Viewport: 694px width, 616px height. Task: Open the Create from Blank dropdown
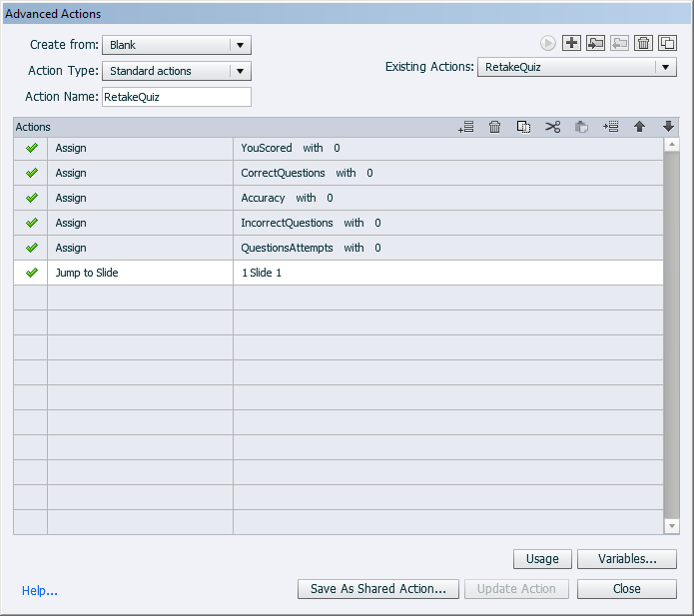point(177,45)
